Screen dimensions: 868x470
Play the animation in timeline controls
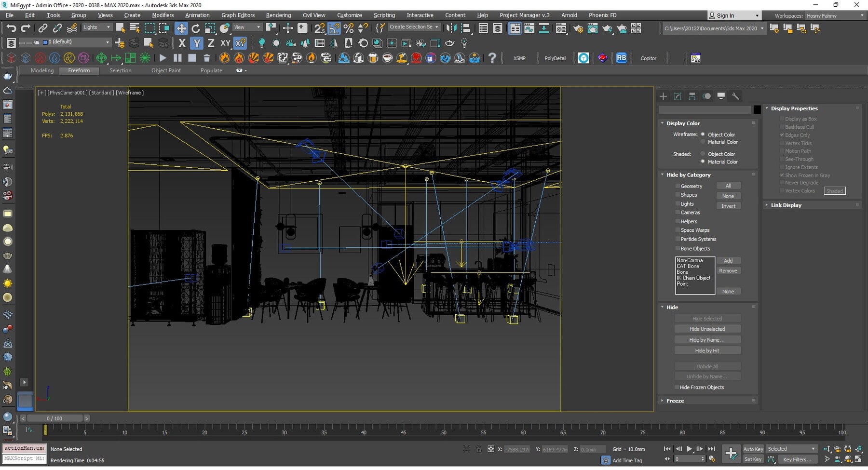689,449
